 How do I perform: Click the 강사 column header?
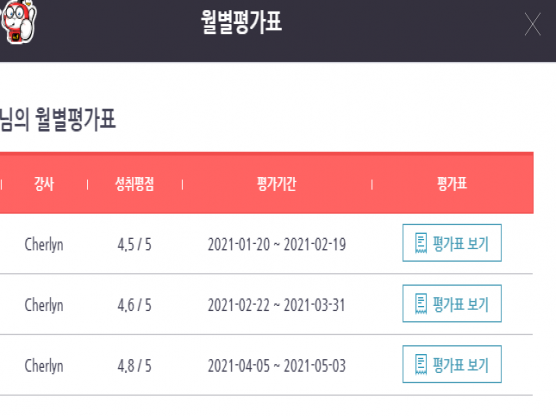(x=44, y=184)
